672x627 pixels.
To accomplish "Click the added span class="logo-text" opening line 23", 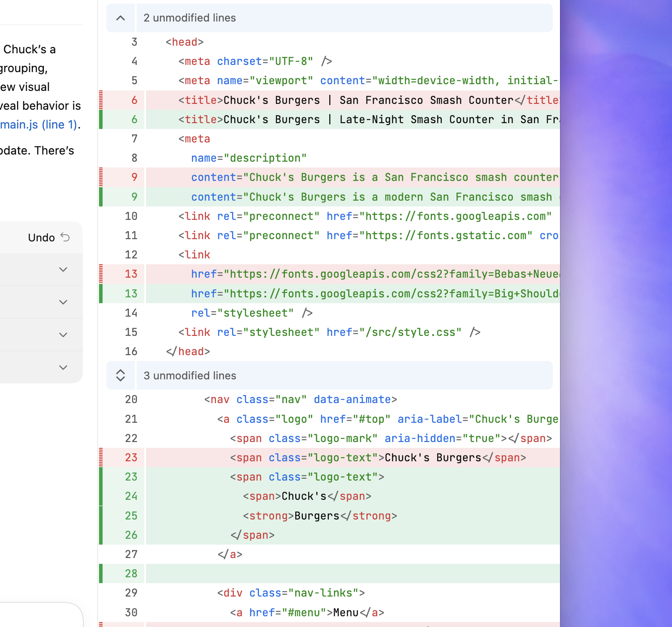I will (x=329, y=477).
